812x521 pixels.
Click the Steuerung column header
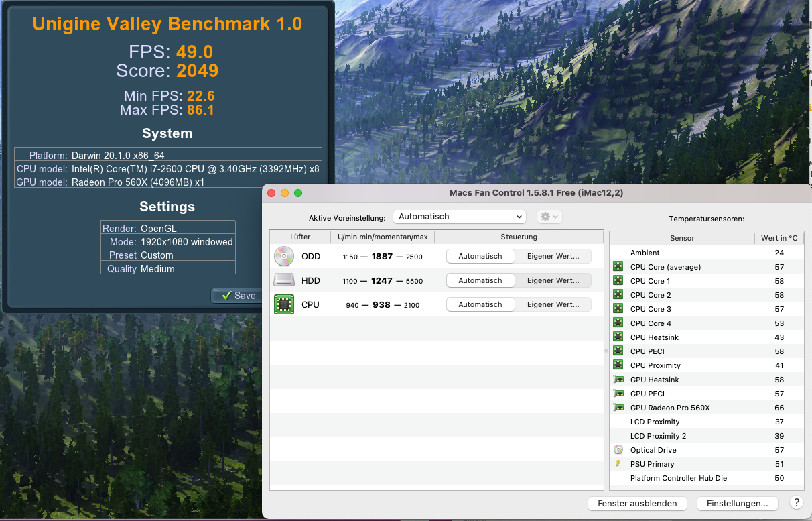[x=519, y=237]
